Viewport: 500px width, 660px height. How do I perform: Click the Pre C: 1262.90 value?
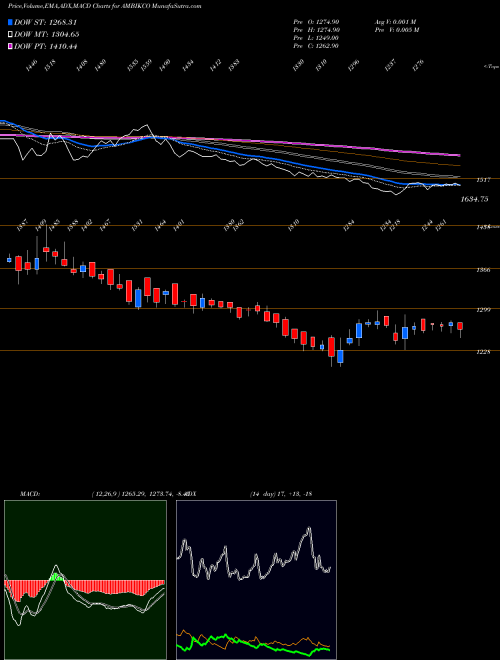[316, 46]
